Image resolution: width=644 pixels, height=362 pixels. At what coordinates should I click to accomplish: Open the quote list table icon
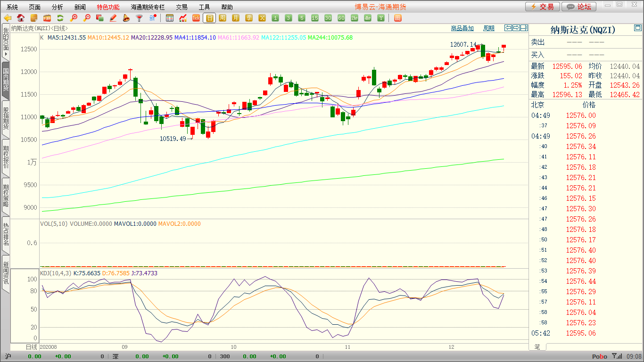[x=170, y=18]
